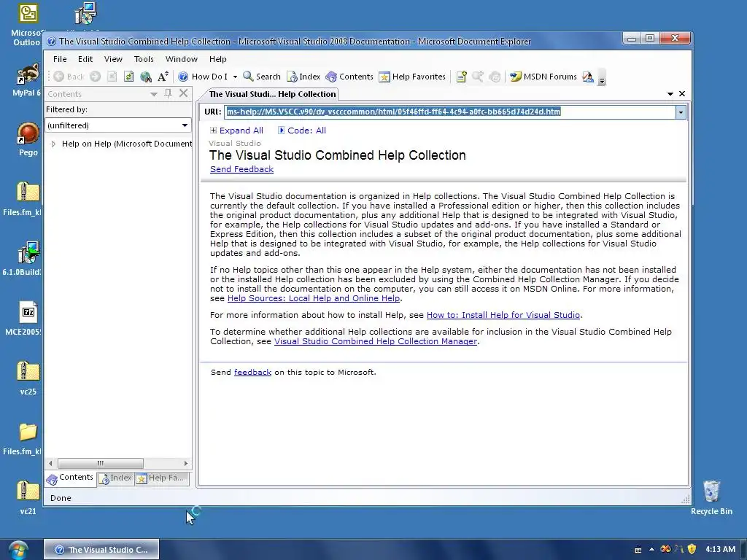This screenshot has height=560, width=747.
Task: Click the How Do I button
Action: point(203,77)
